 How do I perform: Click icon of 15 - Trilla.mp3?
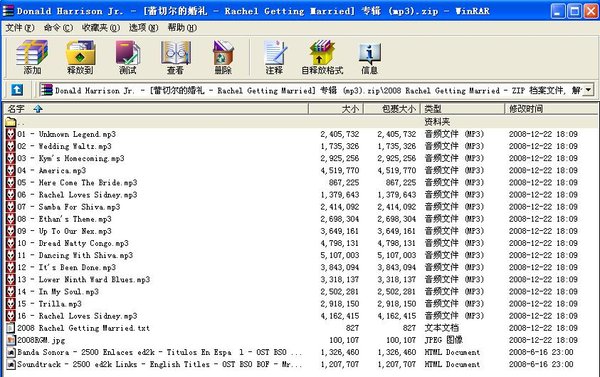(11, 304)
